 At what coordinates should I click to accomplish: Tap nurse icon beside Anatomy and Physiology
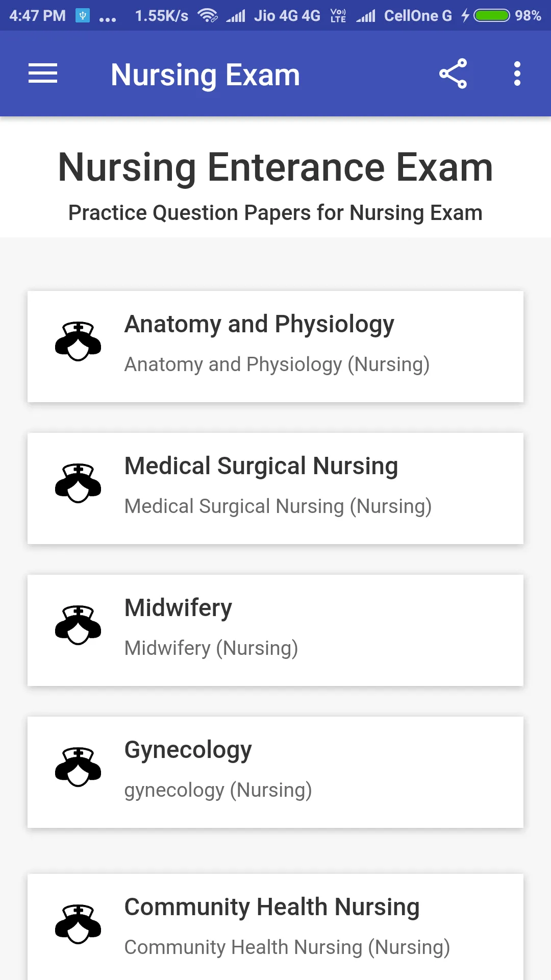pyautogui.click(x=78, y=341)
